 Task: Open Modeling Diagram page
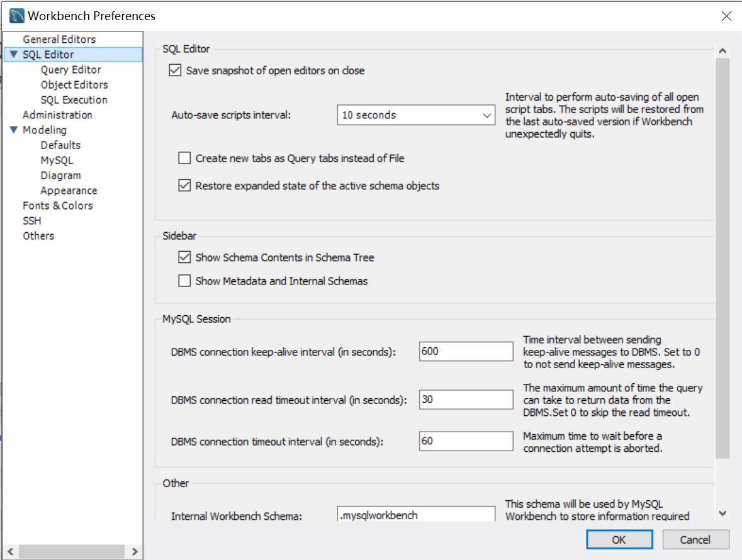coord(60,176)
